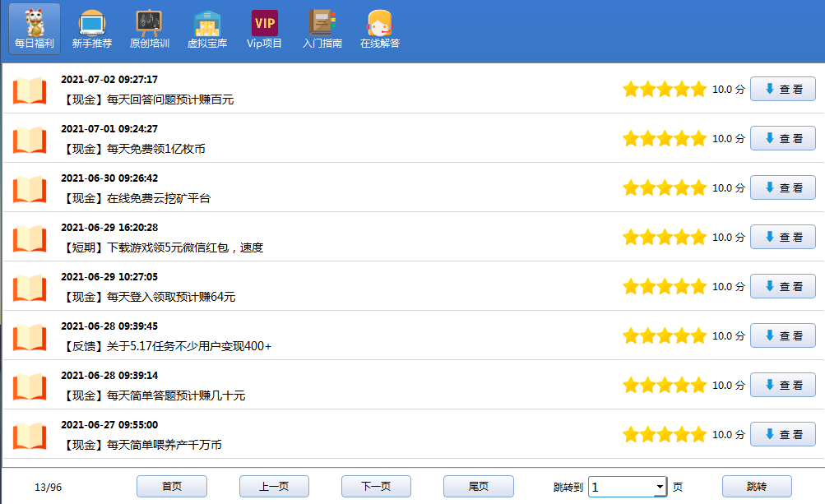Viewport: 825px width, 504px height.
Task: Click 查看 for 在线免费云挖矿平台
Action: 783,187
